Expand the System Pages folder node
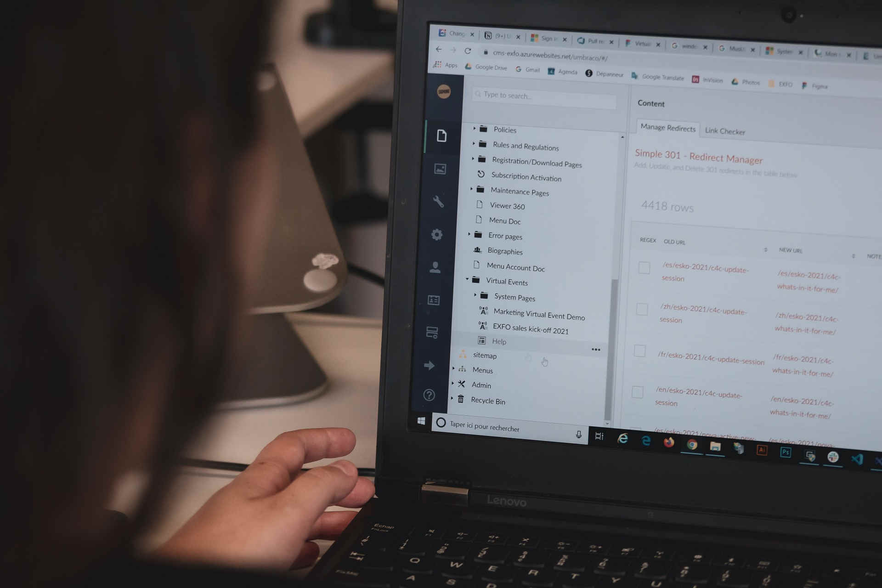The image size is (882, 588). point(473,297)
